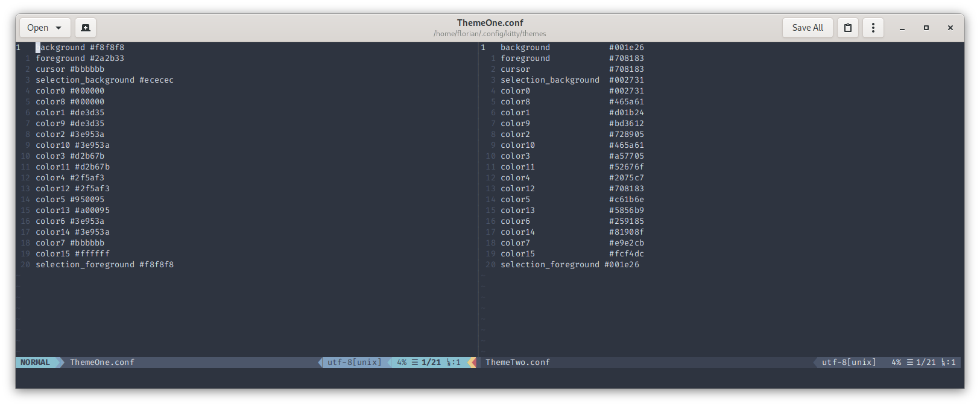Click 'selection_background' keyword in right pane

coord(550,80)
